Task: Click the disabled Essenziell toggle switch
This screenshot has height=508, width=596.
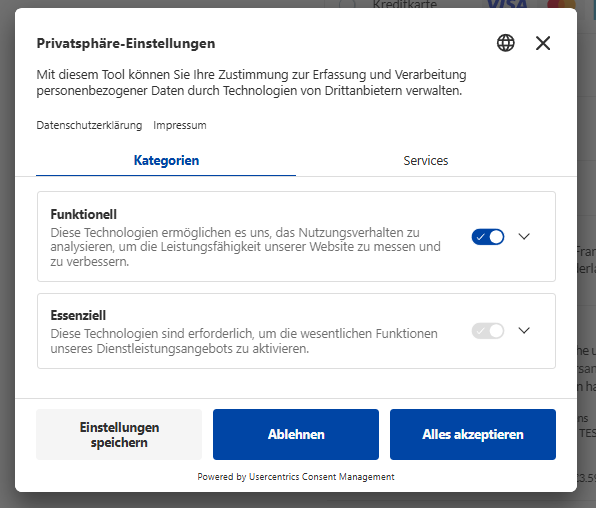Action: (x=488, y=331)
